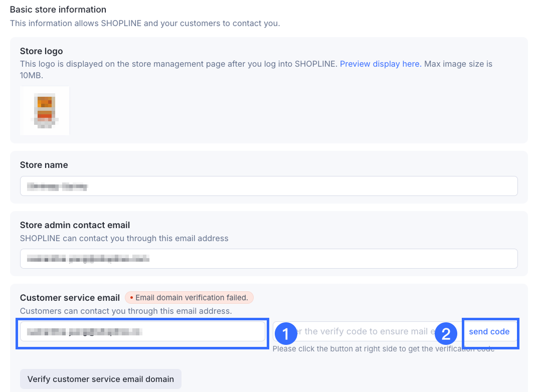Focus the Store name input field
The height and width of the screenshot is (392, 535).
point(269,186)
